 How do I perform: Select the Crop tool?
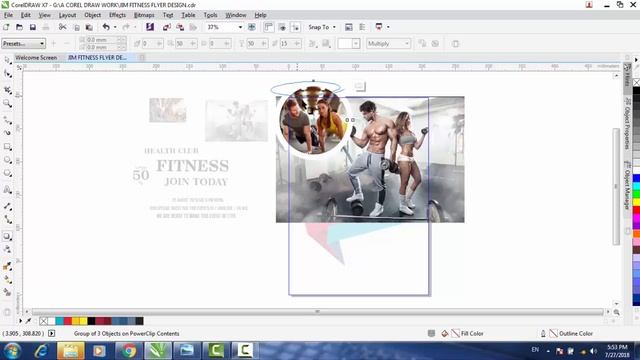tap(7, 90)
